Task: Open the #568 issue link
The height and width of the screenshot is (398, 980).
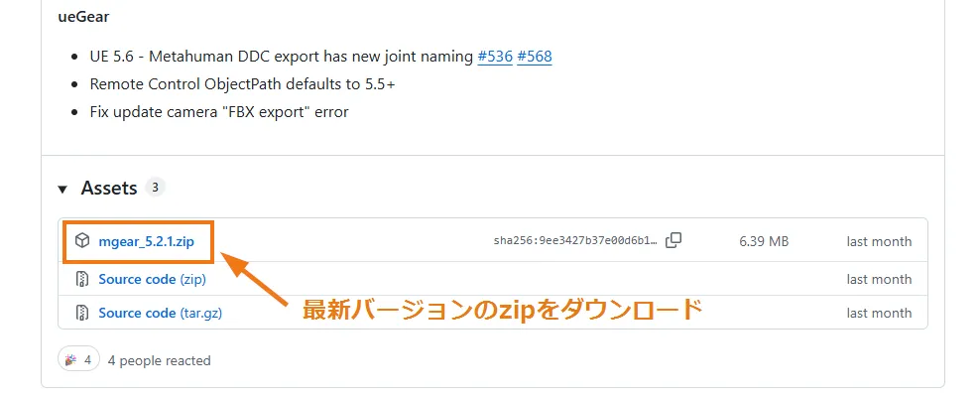Action: 535,57
